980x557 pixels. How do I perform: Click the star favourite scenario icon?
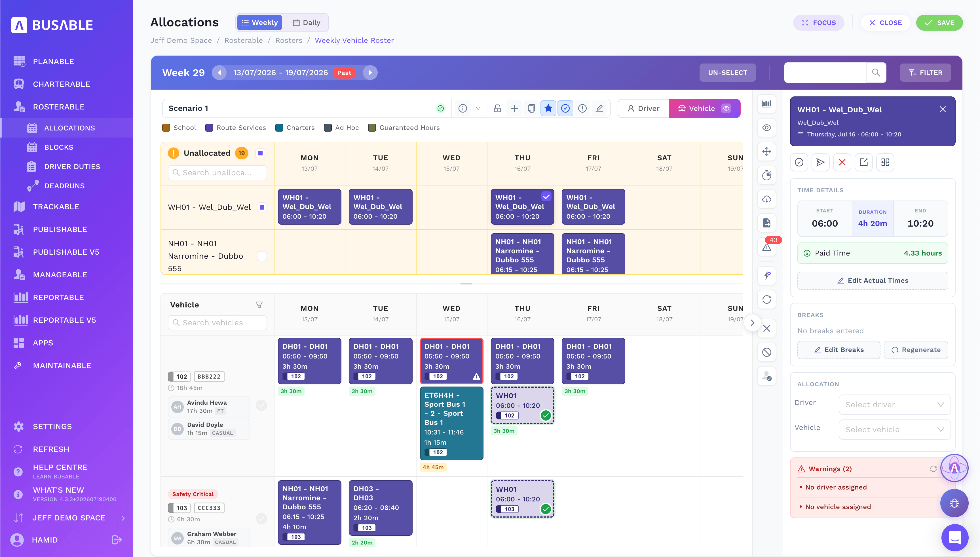pos(548,109)
